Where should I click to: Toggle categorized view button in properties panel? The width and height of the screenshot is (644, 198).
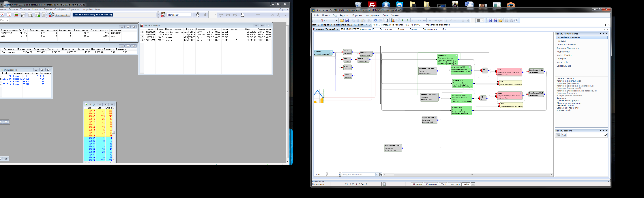coord(558,135)
